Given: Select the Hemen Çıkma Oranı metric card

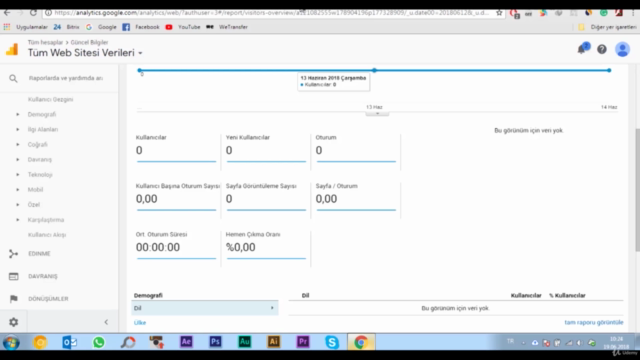Looking at the screenshot, I should point(266,247).
